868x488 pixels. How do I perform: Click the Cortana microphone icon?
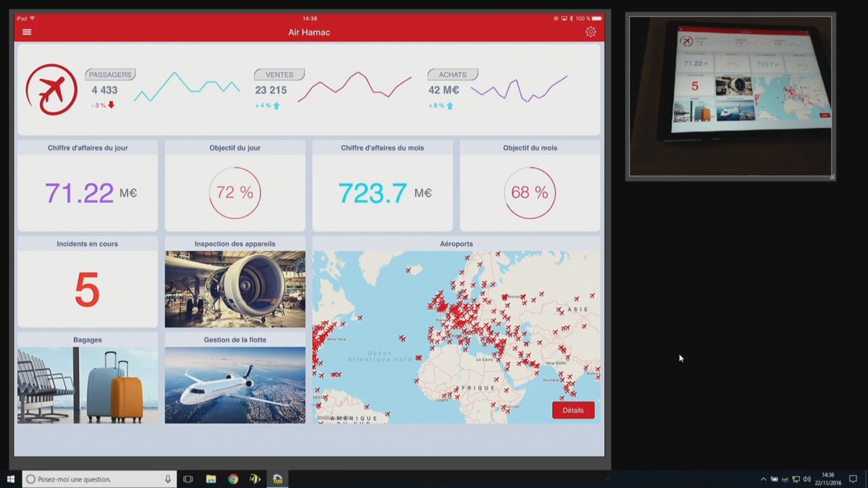(x=167, y=479)
